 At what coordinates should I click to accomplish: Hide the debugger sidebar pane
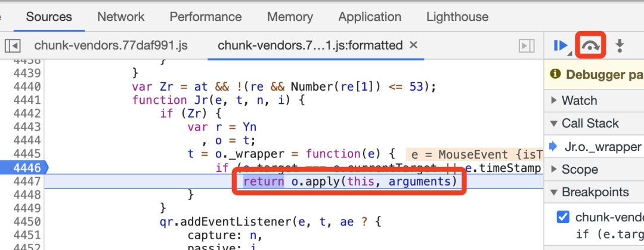(x=527, y=45)
